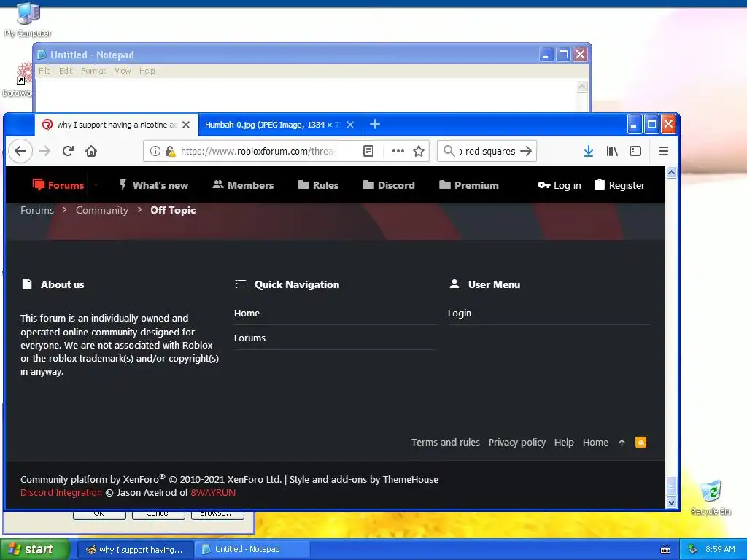Click the Windows Start button
Screen dimensions: 747x560
point(35,550)
